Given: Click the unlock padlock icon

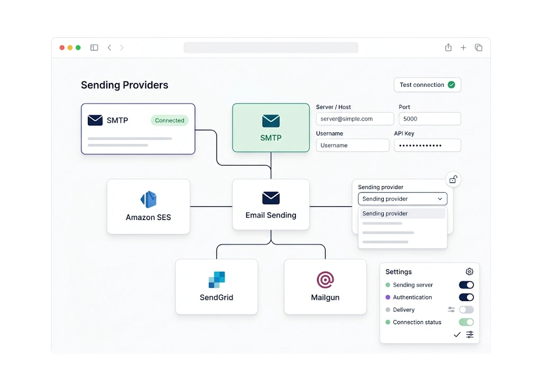Looking at the screenshot, I should tap(453, 179).
